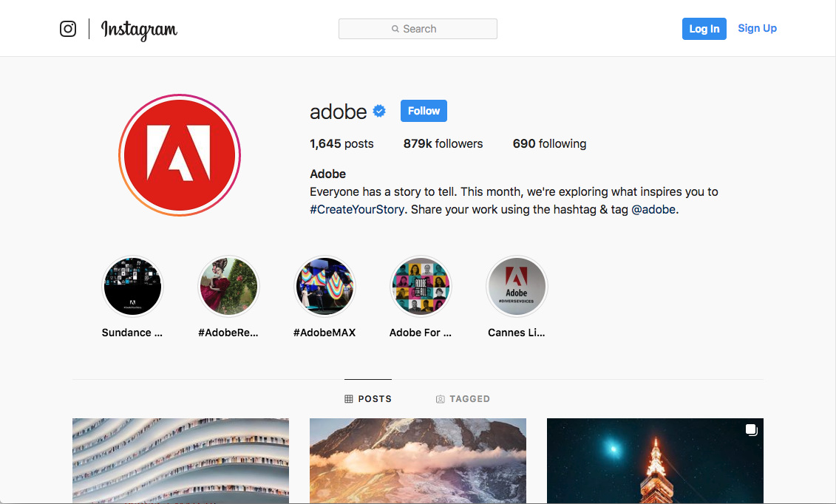Screen dimensions: 836x504
Task: Click the Sign Up link
Action: pos(757,28)
